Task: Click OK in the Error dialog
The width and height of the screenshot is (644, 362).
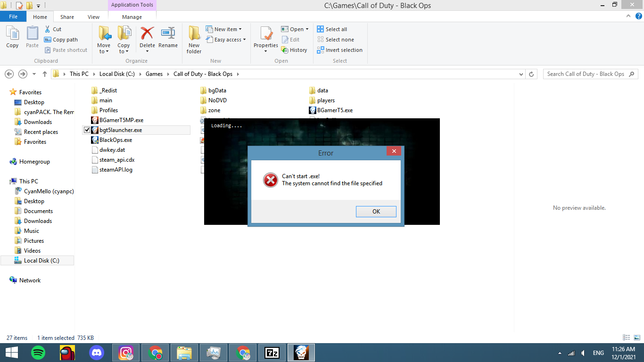Action: click(376, 212)
